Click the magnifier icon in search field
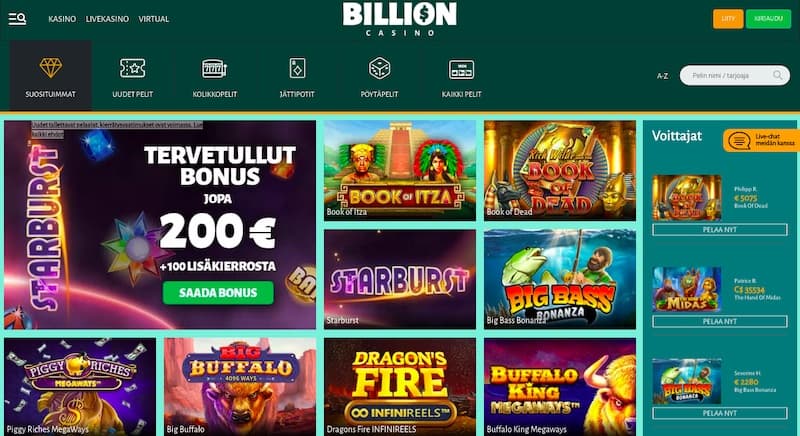This screenshot has width=800, height=436. tap(778, 75)
